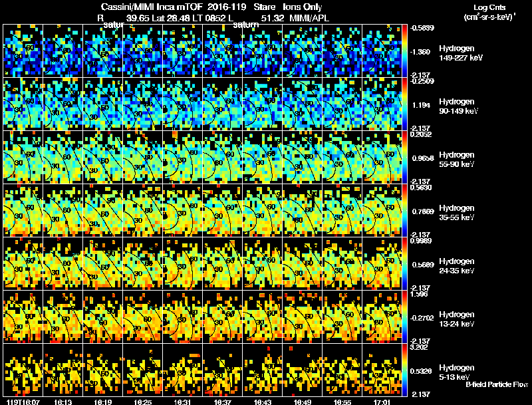
Task: Click the Hydrogen 13-24 keV row label
Action: pos(457,319)
